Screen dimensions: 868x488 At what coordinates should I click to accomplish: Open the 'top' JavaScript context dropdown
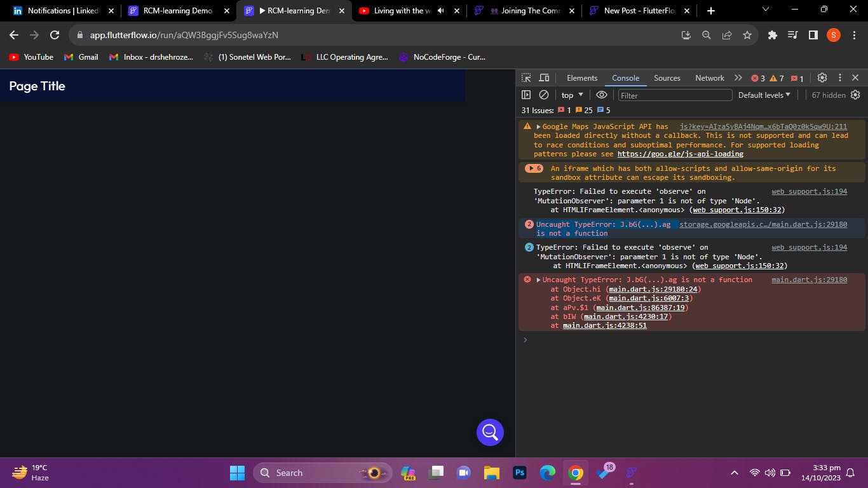point(572,95)
